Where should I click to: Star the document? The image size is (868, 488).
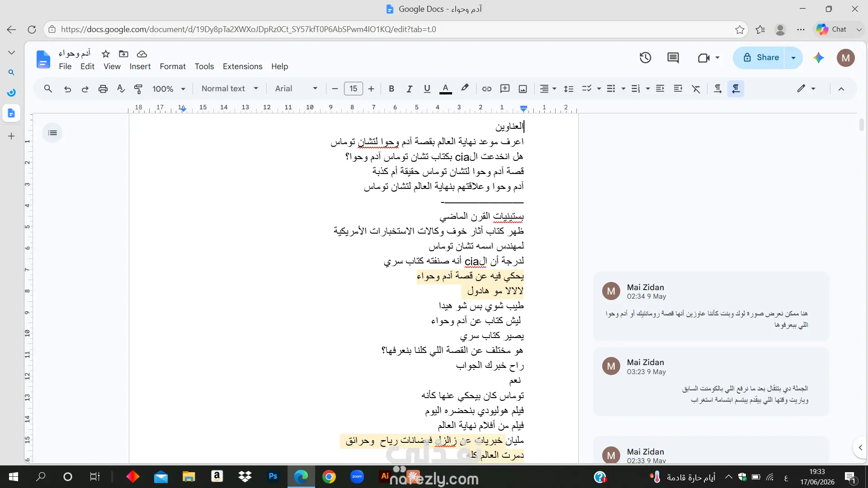tap(106, 54)
